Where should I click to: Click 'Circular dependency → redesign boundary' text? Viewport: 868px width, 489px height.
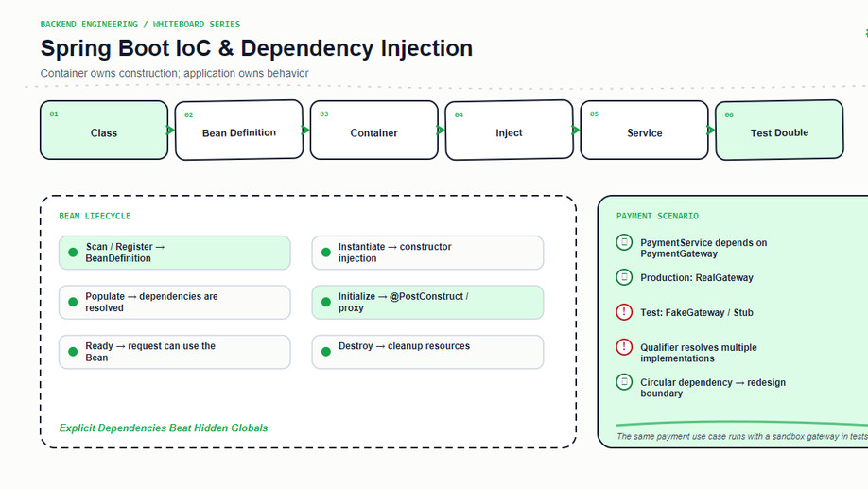point(713,388)
